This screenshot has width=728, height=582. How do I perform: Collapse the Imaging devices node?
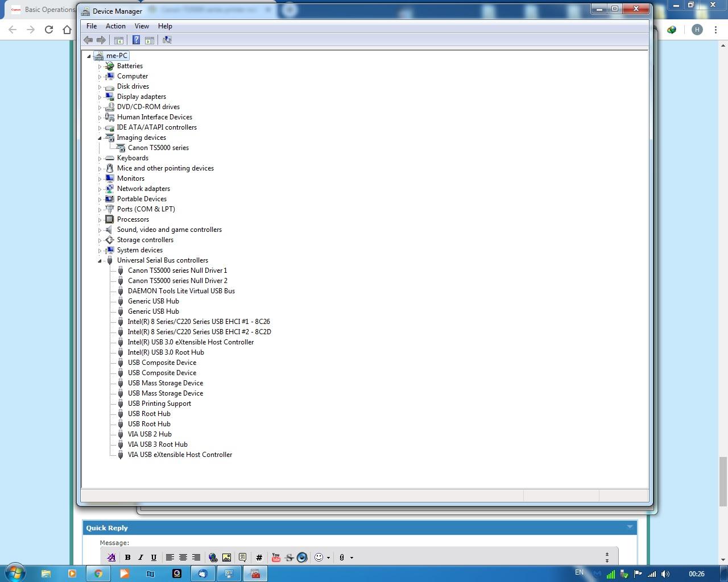click(100, 138)
